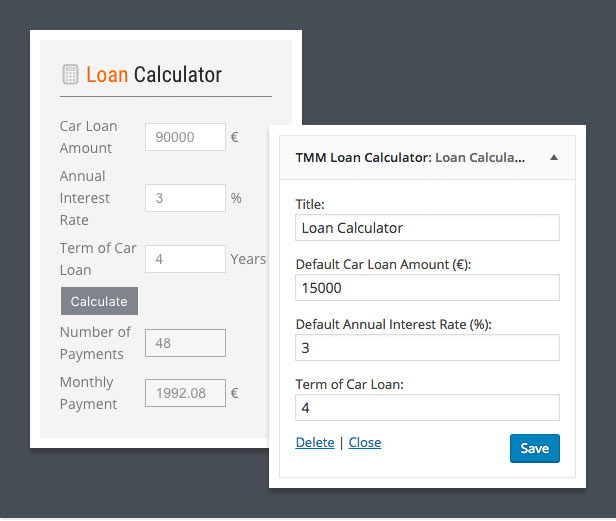Viewport: 616px width, 521px height.
Task: Select the Monthly Payment result 1992.08
Action: pos(185,393)
